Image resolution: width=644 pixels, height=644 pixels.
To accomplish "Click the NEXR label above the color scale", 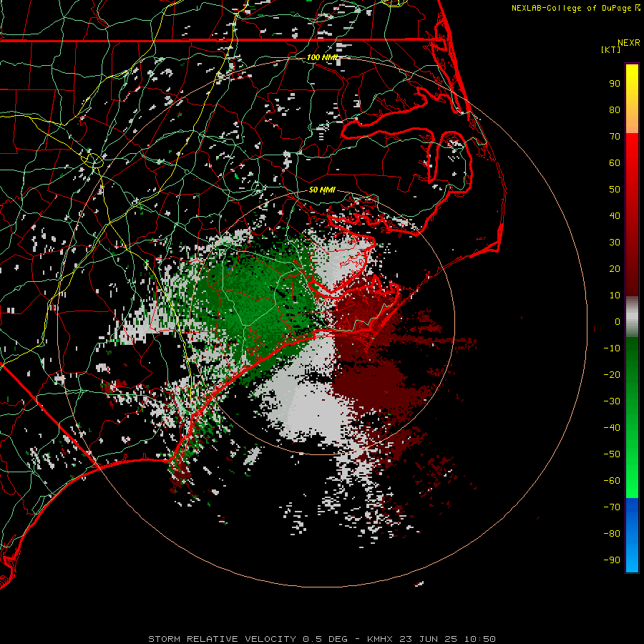I will 628,43.
